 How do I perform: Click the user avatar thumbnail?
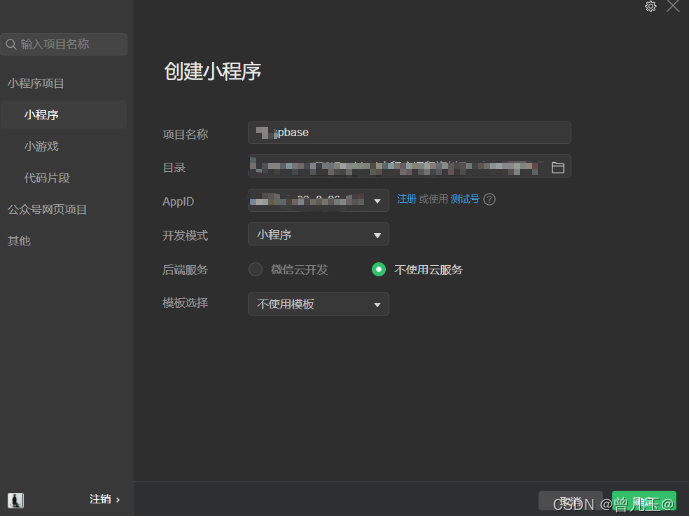[16, 500]
